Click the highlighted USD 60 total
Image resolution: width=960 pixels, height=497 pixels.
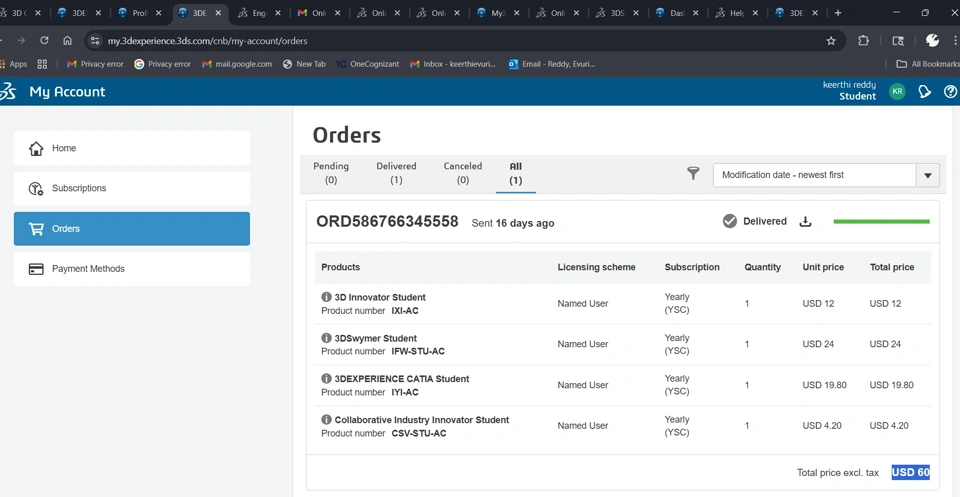coord(910,472)
